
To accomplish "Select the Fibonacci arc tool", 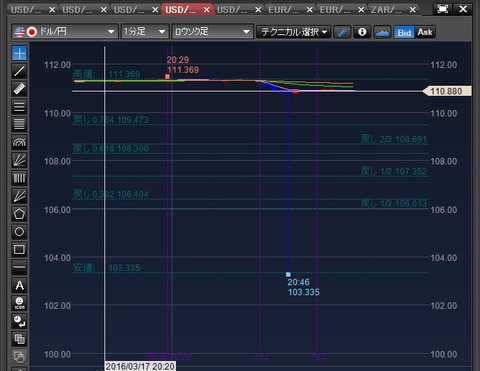I will (19, 142).
